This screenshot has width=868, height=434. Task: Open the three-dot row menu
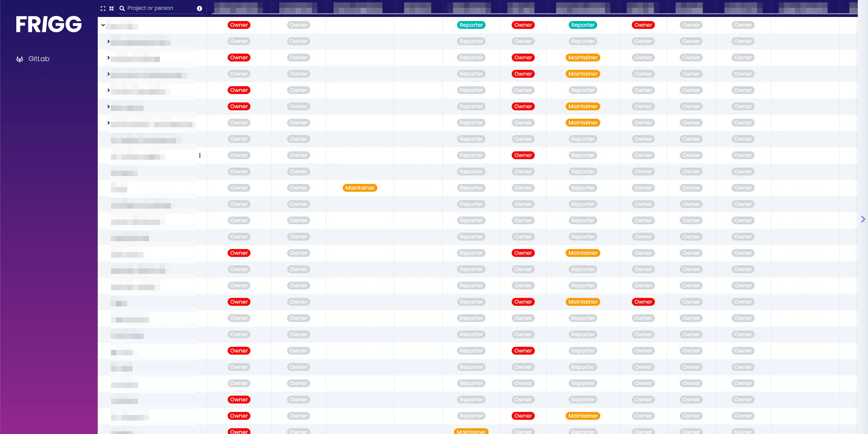(200, 155)
